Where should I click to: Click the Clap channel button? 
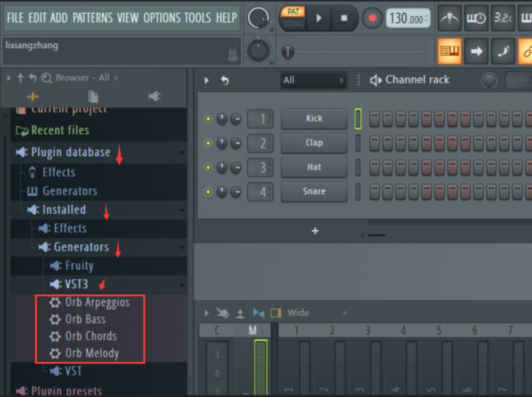tap(314, 143)
